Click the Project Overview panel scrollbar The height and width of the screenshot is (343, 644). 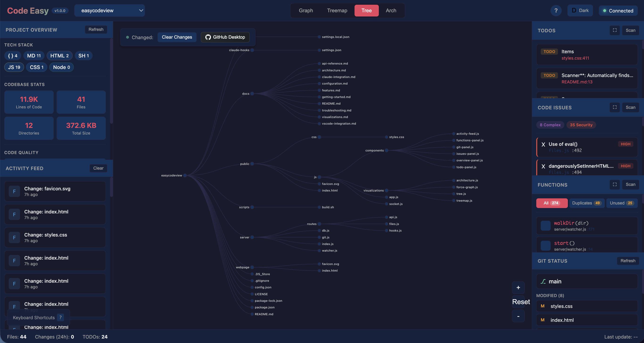pyautogui.click(x=111, y=81)
